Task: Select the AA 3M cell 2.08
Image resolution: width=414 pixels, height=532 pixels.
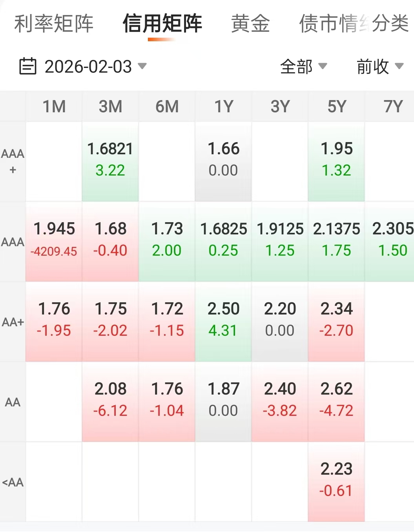Action: [110, 402]
